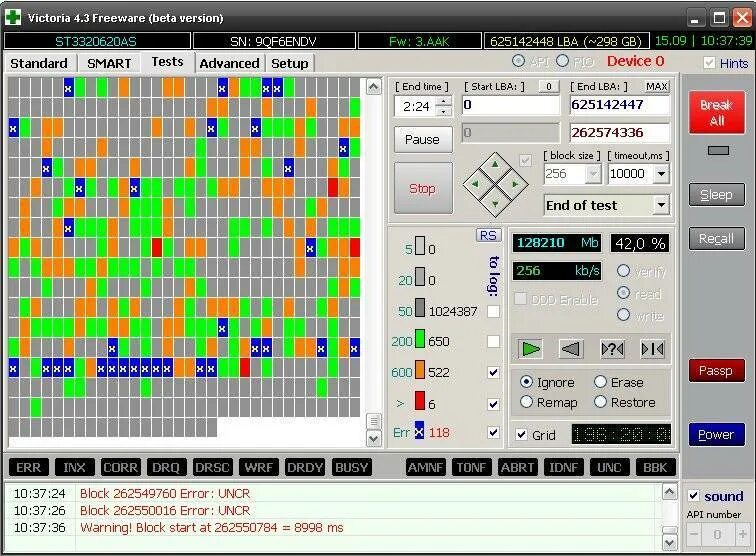Click the red Break All button
Viewport: 756px width, 556px height.
(x=716, y=112)
